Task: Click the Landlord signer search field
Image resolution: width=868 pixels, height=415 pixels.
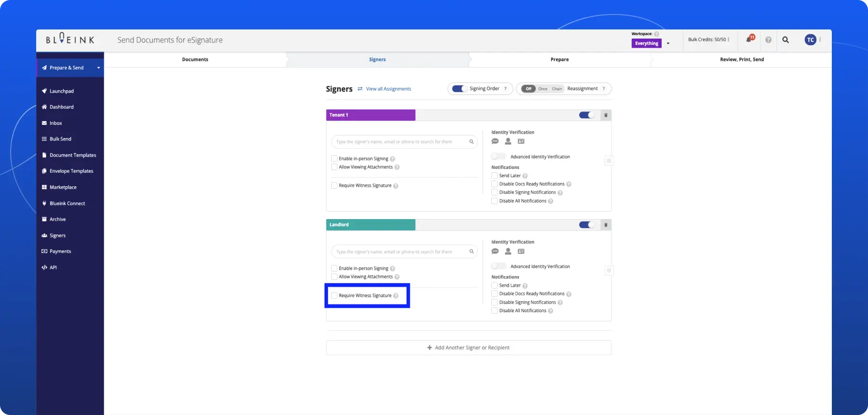Action: click(x=404, y=251)
